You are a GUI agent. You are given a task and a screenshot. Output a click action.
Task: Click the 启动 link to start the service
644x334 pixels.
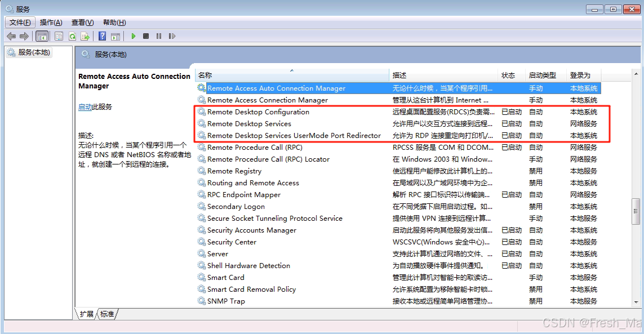tap(85, 107)
